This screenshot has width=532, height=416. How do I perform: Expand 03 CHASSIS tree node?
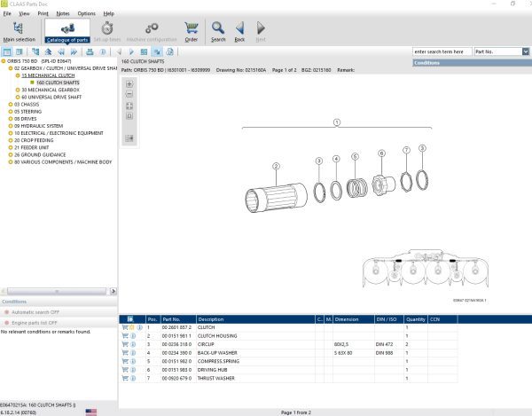pos(10,105)
